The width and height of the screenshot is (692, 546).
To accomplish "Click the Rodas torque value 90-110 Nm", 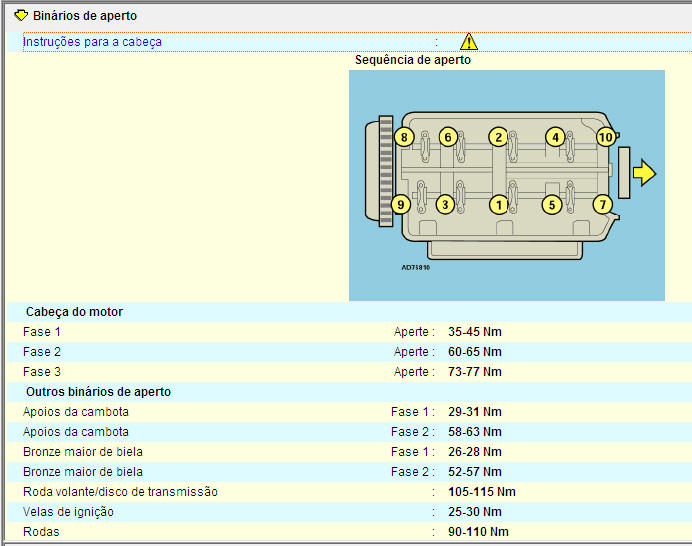I will (x=478, y=532).
